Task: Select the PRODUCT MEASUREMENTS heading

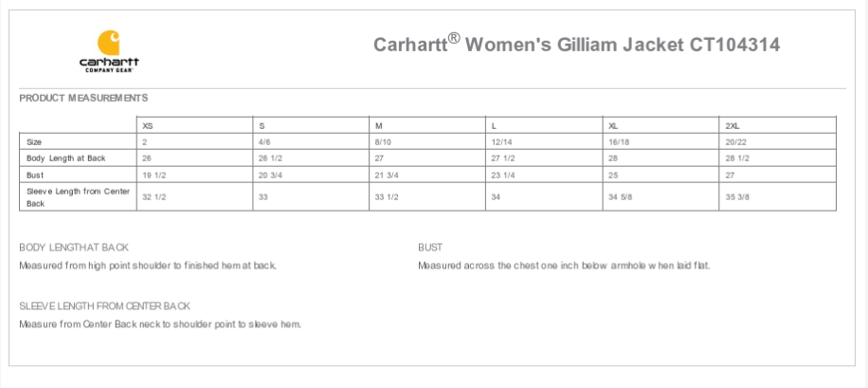Action: coord(83,99)
